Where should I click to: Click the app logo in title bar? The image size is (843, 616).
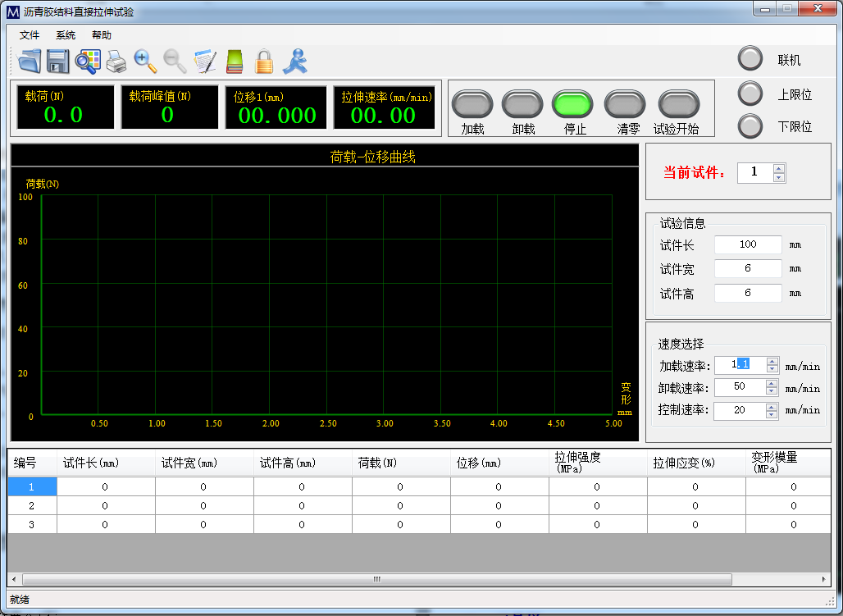pos(13,11)
